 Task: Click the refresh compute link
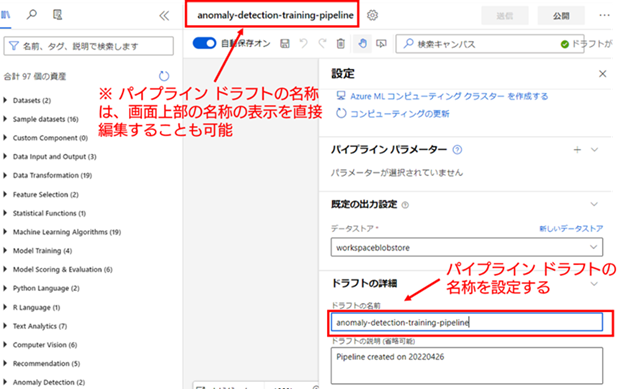coord(399,114)
